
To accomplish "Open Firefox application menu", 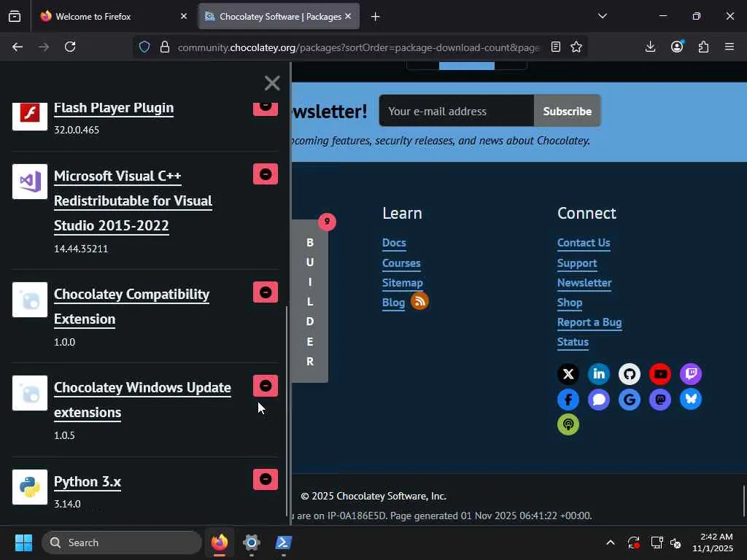I will coord(729,47).
